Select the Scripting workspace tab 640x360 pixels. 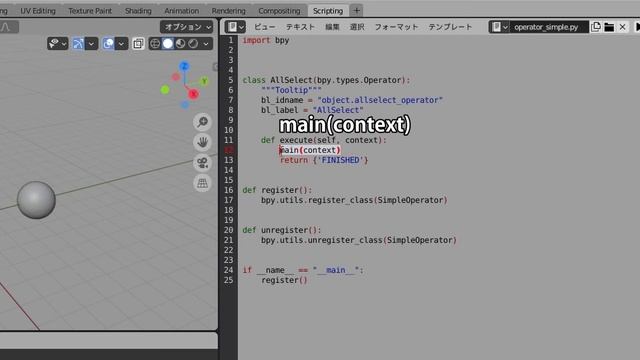[328, 11]
